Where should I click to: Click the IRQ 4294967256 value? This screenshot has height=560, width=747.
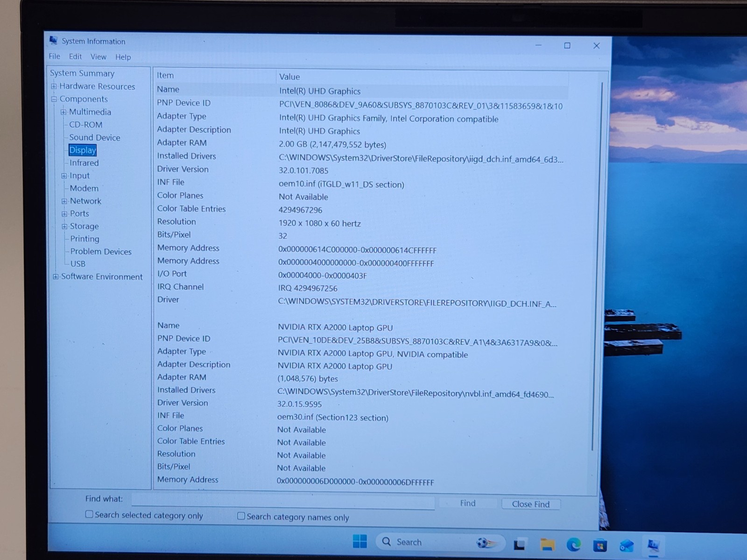click(x=308, y=288)
